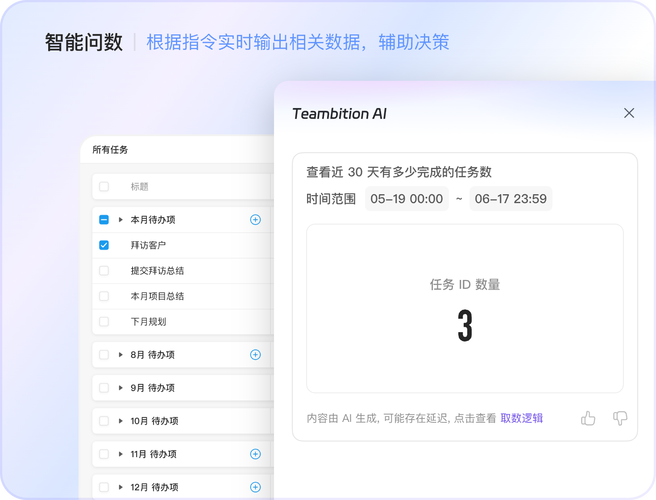Screen dimensions: 656x500
Task: Add a task under 11月 待办项 with the plus icon
Action: point(255,454)
